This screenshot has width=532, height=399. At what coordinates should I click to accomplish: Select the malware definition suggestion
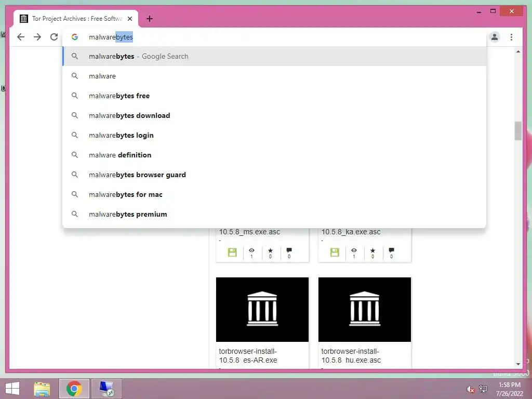[x=274, y=155]
